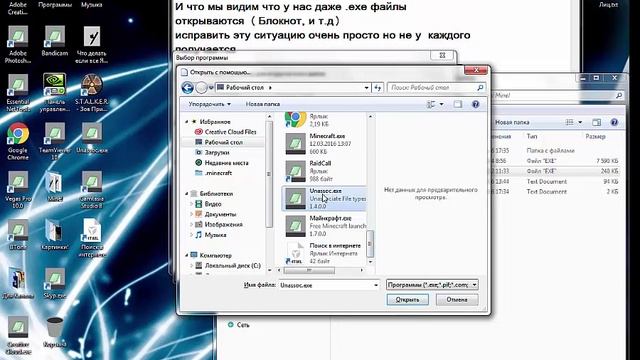
Task: Sort by Тип column in the background Explorer
Action: [532, 136]
